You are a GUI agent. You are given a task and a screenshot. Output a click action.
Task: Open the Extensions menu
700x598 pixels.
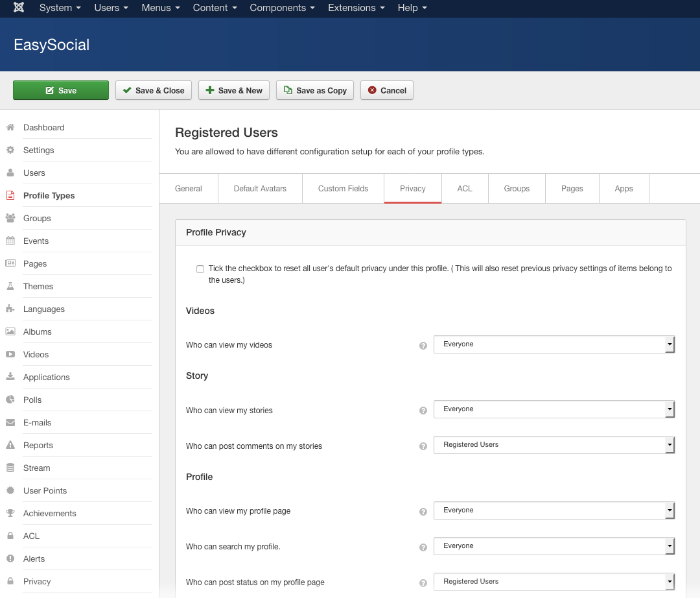[356, 8]
